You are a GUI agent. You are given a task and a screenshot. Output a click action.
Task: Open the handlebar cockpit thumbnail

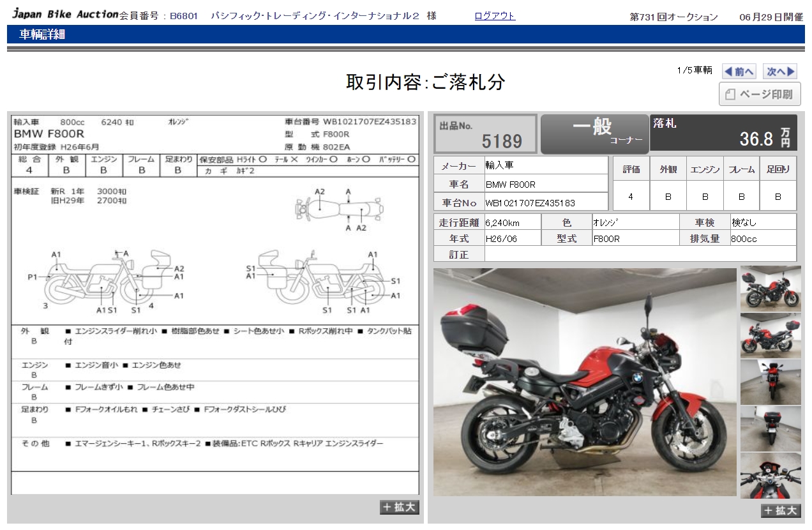(771, 476)
